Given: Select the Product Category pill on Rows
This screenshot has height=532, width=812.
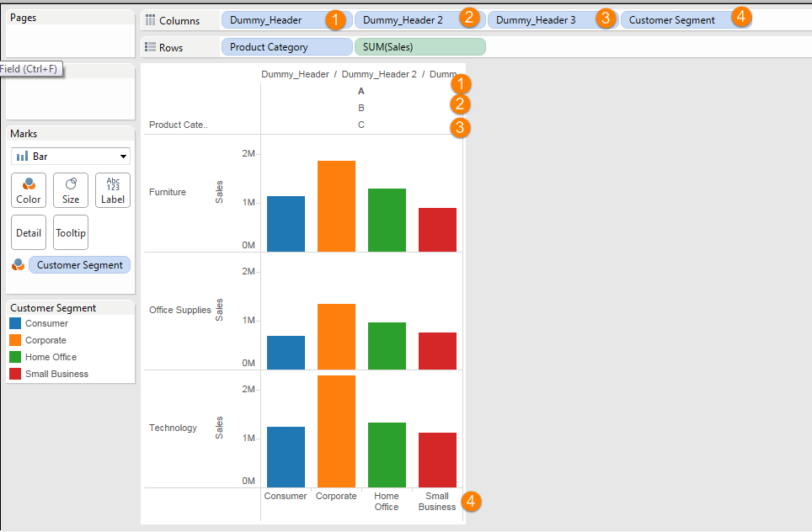Looking at the screenshot, I should 287,47.
